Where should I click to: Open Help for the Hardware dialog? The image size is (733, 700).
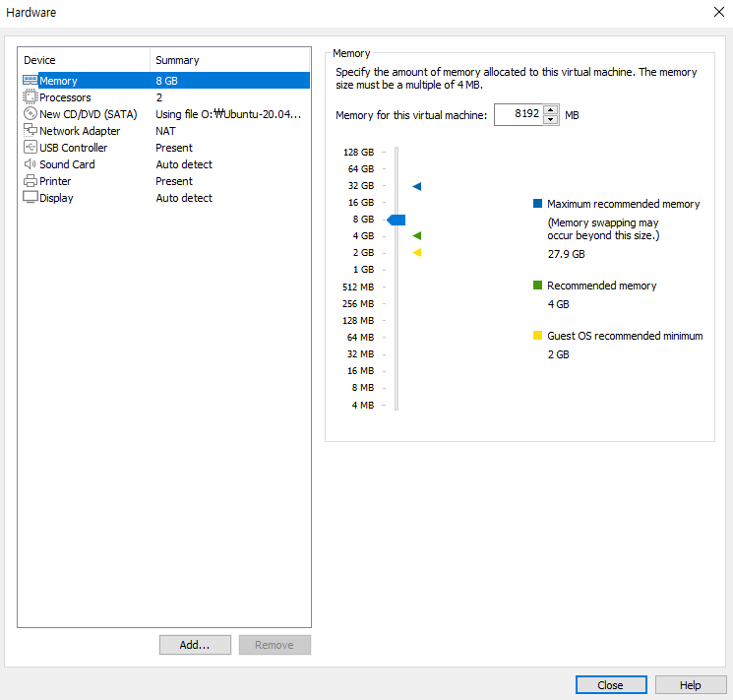click(x=691, y=685)
